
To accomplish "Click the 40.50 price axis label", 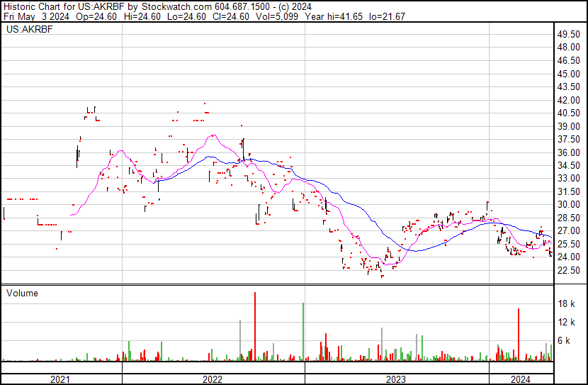I will pyautogui.click(x=569, y=113).
